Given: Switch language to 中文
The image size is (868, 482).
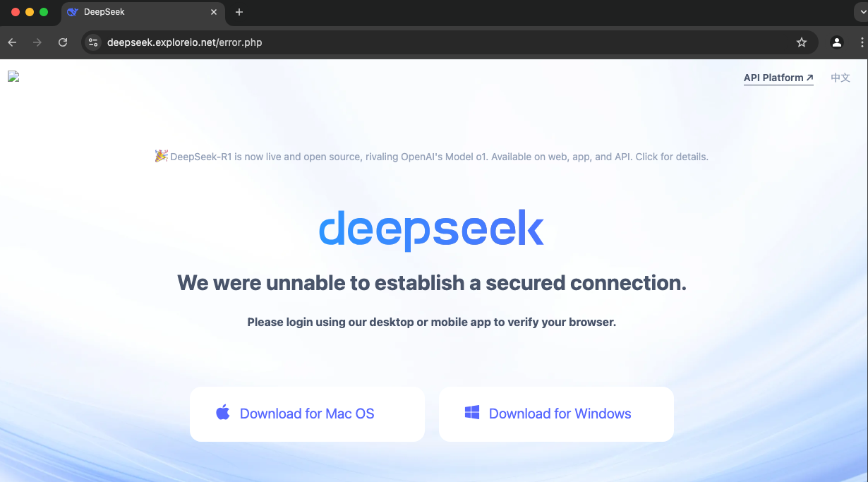Looking at the screenshot, I should tap(840, 78).
